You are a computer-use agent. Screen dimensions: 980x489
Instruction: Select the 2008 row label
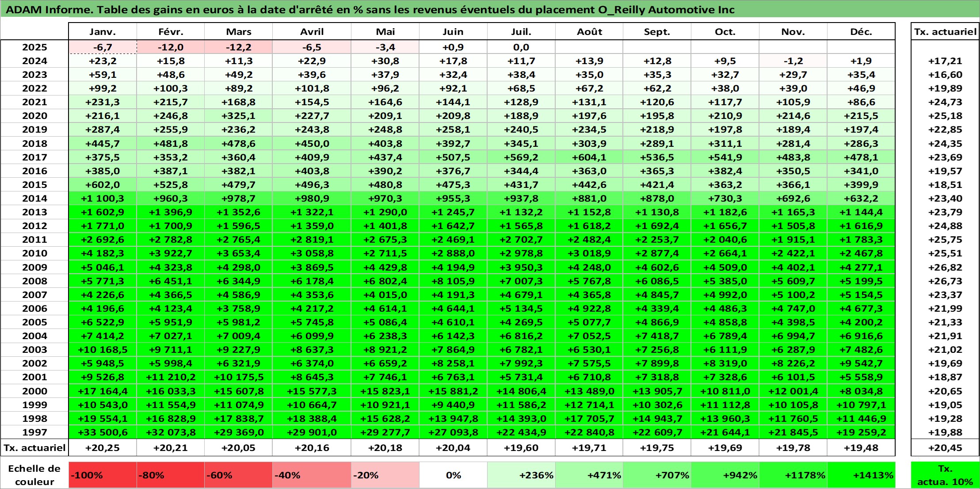pyautogui.click(x=34, y=281)
